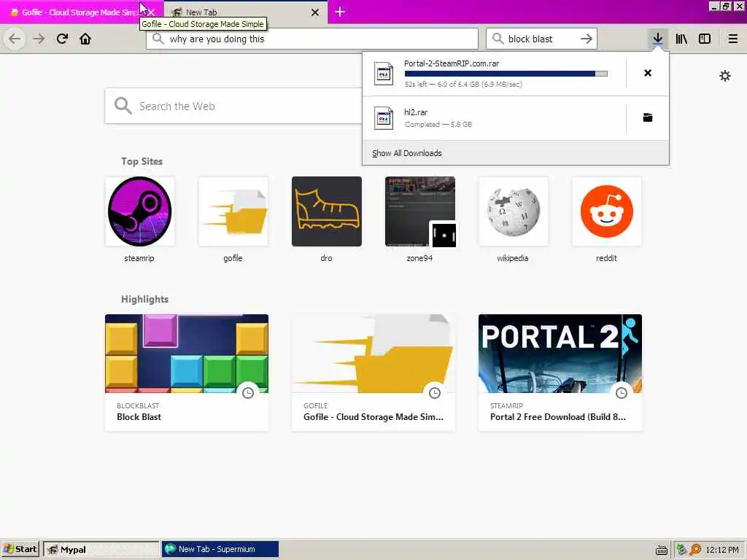Viewport: 747px width, 560px height.
Task: Click the Portal-2-SteamRIP.com.rar file icon
Action: tap(384, 74)
